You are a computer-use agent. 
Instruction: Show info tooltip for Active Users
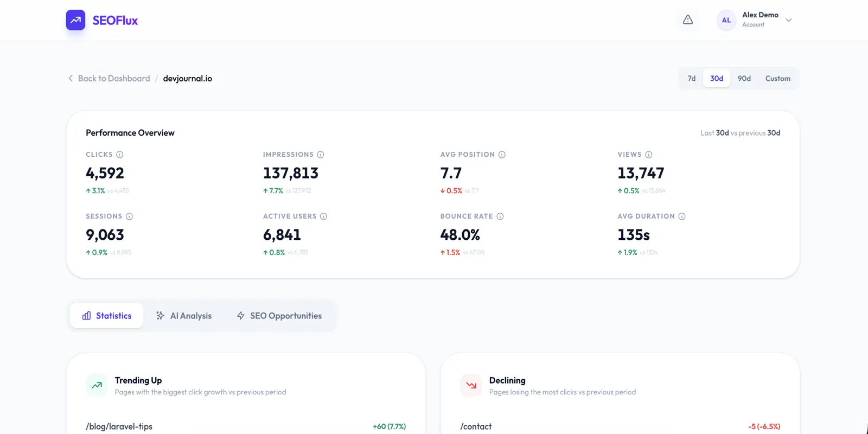tap(323, 216)
